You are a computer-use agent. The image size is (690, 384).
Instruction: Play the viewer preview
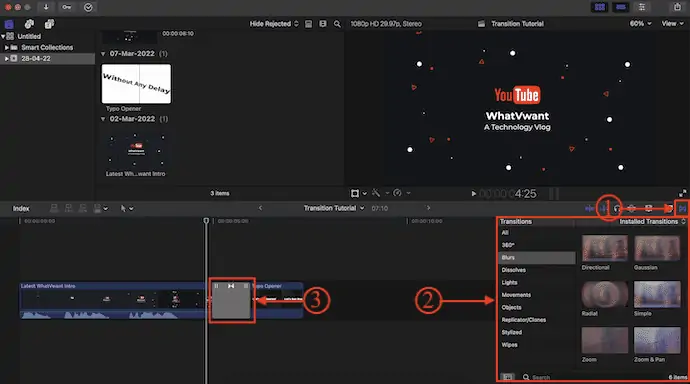473,193
